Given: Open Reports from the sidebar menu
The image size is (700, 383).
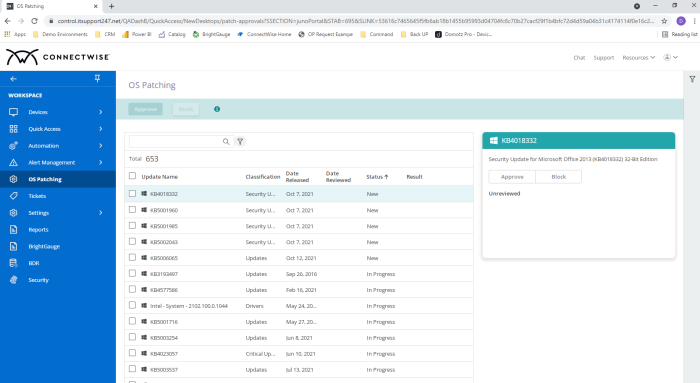Looking at the screenshot, I should [x=38, y=229].
